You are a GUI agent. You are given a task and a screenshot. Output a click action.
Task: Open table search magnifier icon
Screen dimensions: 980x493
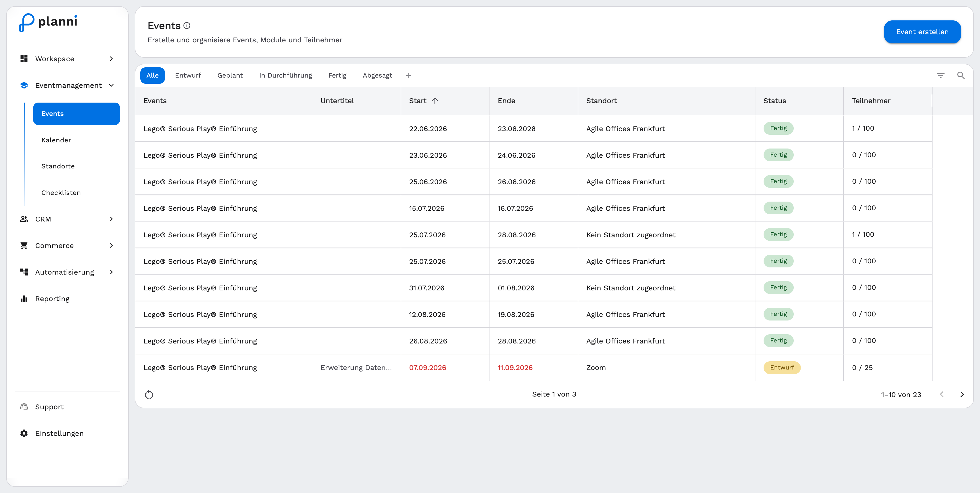[961, 75]
